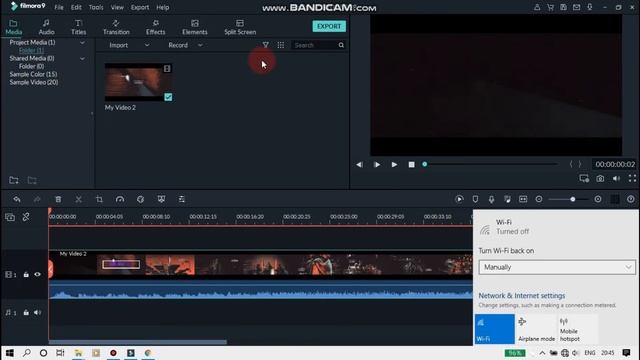Add a new track
Screen dimensions: 640x360
coord(10,217)
